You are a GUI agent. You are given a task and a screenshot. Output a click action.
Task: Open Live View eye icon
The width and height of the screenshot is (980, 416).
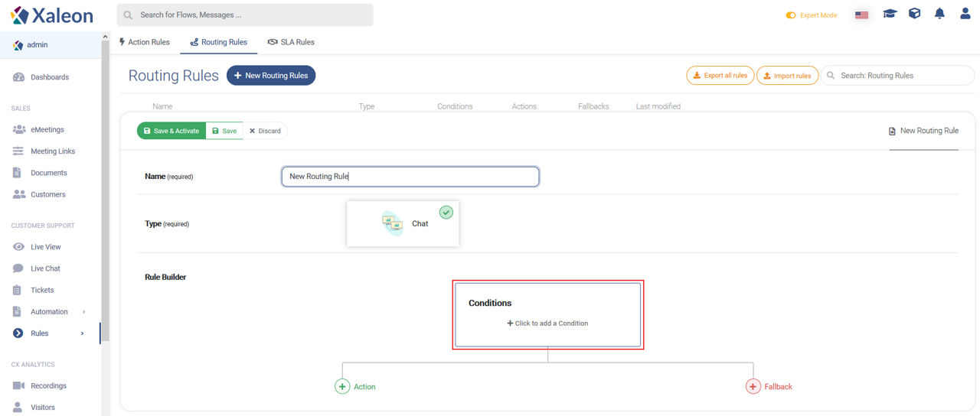tap(18, 247)
